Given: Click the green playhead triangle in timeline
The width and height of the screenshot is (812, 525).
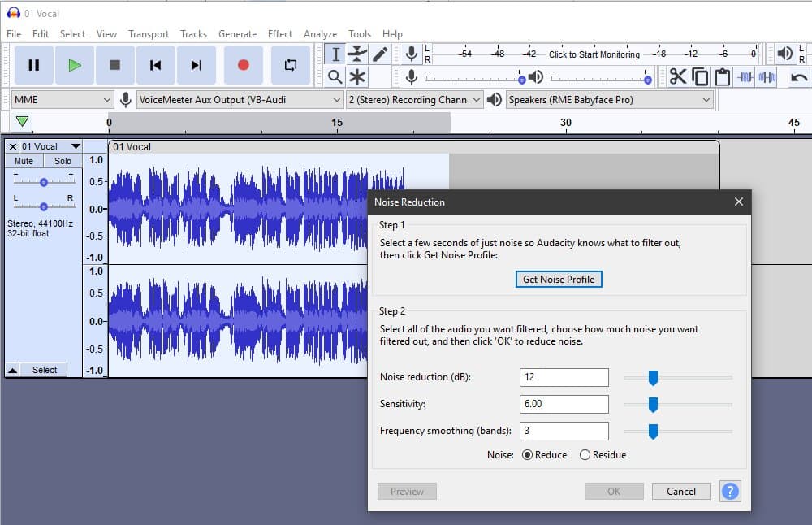Looking at the screenshot, I should (x=22, y=122).
